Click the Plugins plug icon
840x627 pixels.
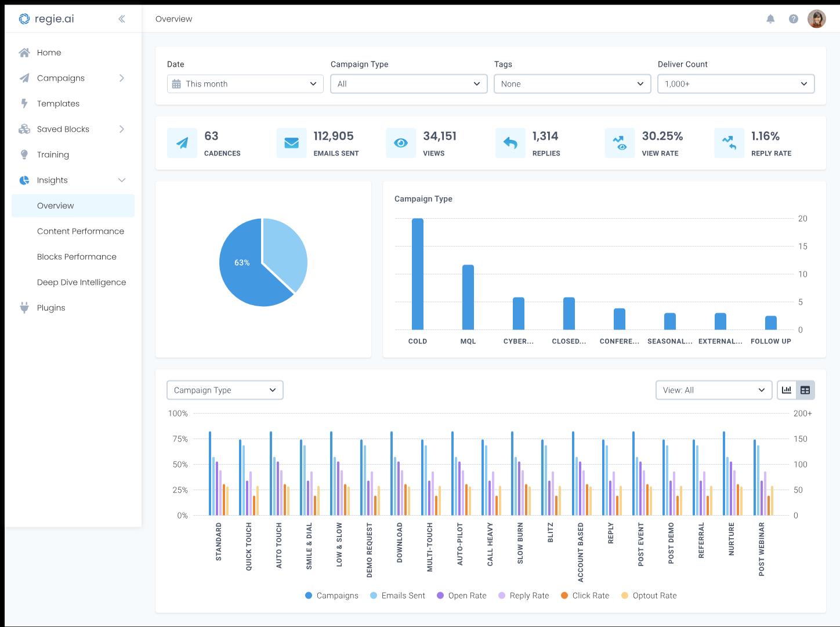click(24, 308)
